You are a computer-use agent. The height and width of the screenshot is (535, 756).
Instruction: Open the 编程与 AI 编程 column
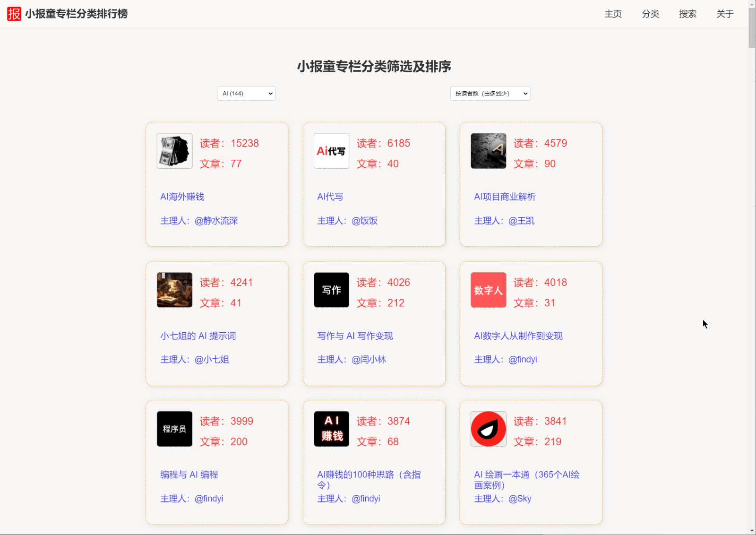(x=189, y=475)
